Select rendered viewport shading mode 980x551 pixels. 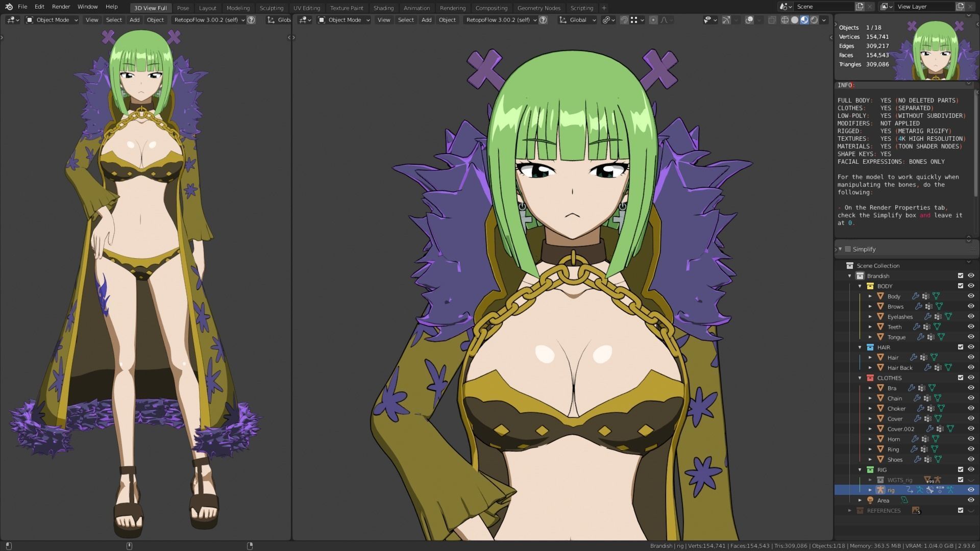click(814, 20)
